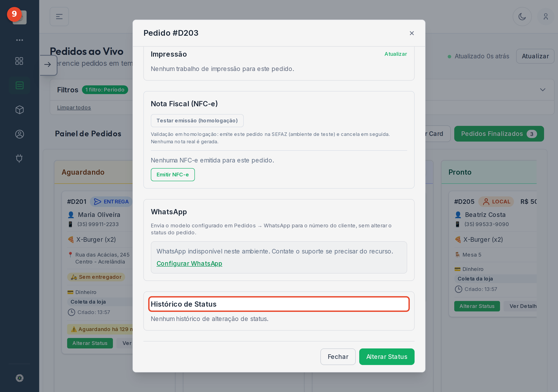Click Atualizar link in Impressão section
Screen dimensions: 558x392
coord(395,54)
